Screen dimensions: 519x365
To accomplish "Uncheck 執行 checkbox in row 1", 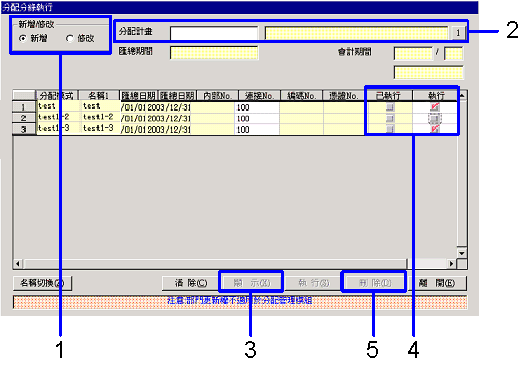I will click(435, 107).
